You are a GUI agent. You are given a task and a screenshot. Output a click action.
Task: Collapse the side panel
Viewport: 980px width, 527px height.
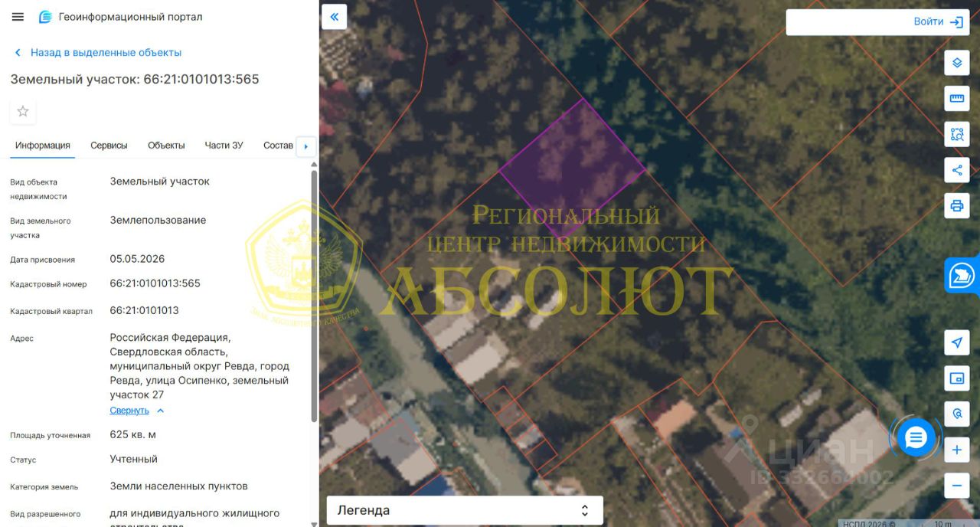pos(335,17)
